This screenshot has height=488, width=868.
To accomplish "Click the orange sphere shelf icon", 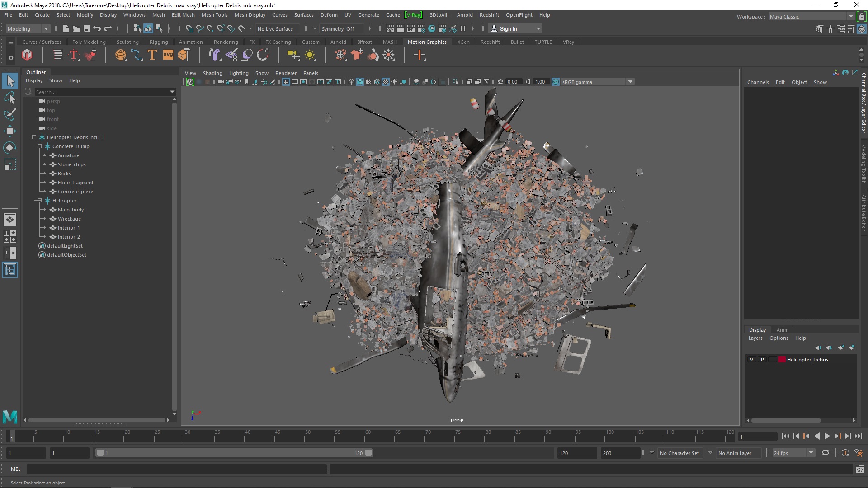I will point(121,55).
